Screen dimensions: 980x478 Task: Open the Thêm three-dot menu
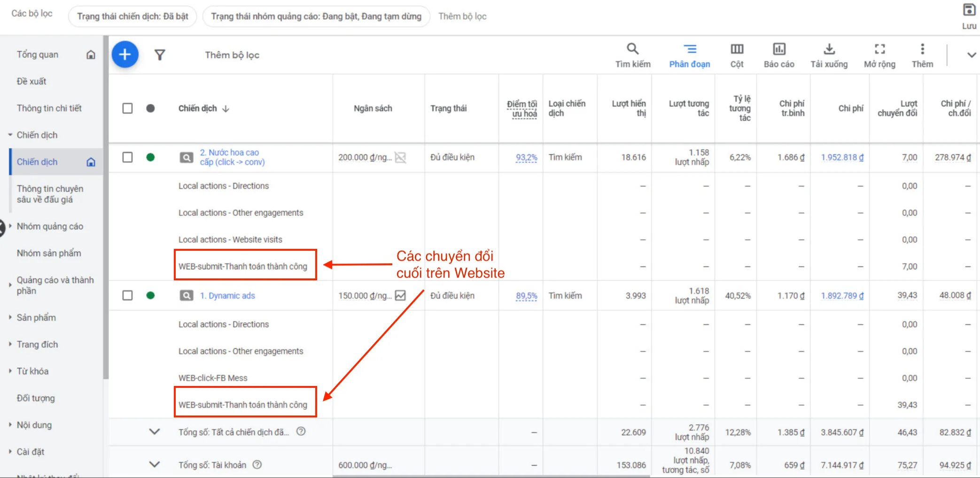[x=922, y=49]
